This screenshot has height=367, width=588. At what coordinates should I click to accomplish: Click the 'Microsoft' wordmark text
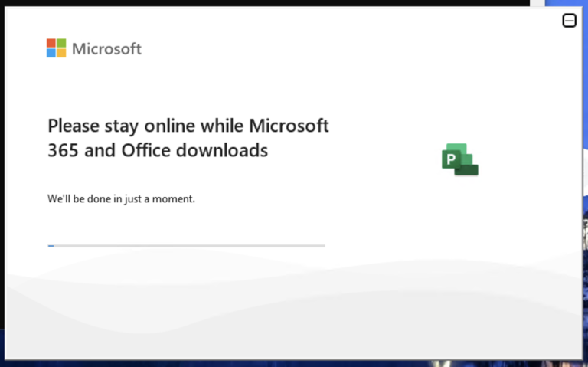[107, 49]
